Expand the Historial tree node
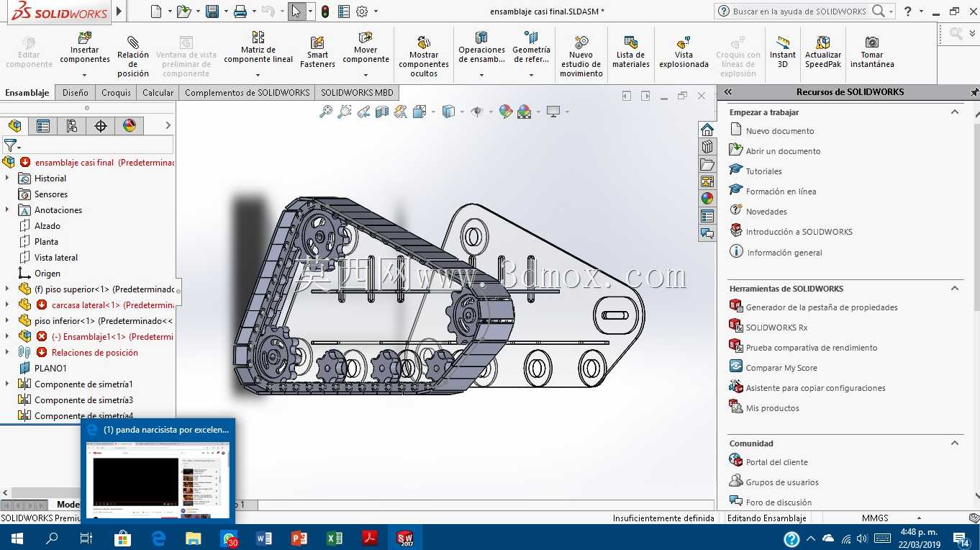Image resolution: width=980 pixels, height=550 pixels. point(7,178)
